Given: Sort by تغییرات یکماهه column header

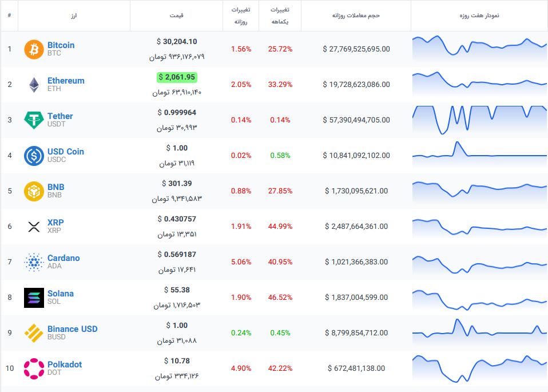Looking at the screenshot, I should point(280,15).
